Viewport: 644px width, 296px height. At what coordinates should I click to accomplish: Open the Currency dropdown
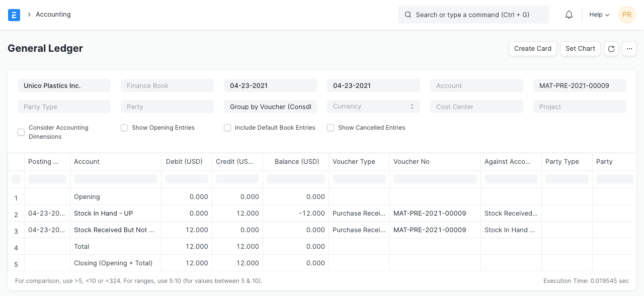[373, 107]
